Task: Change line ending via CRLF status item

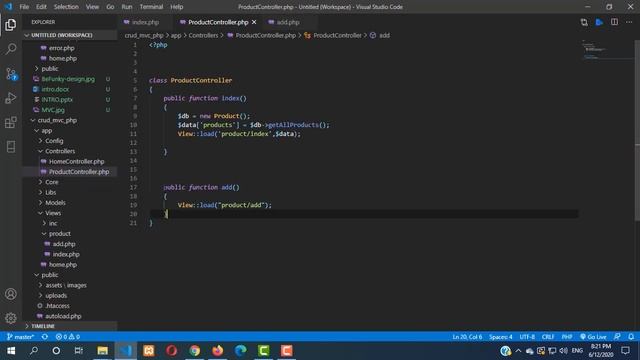Action: pyautogui.click(x=548, y=337)
